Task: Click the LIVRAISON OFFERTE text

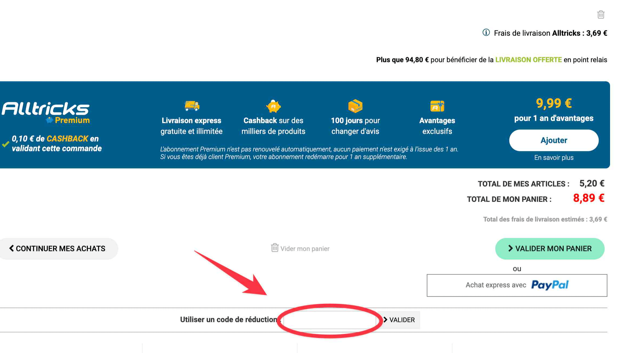Action: (x=528, y=60)
